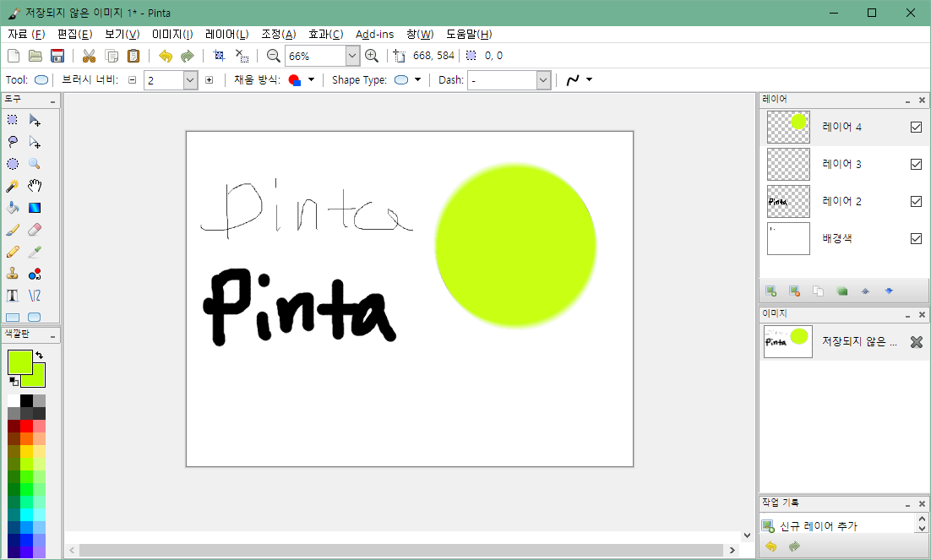Expand the Shape Type dropdown
Image resolution: width=931 pixels, height=560 pixels.
coord(417,79)
